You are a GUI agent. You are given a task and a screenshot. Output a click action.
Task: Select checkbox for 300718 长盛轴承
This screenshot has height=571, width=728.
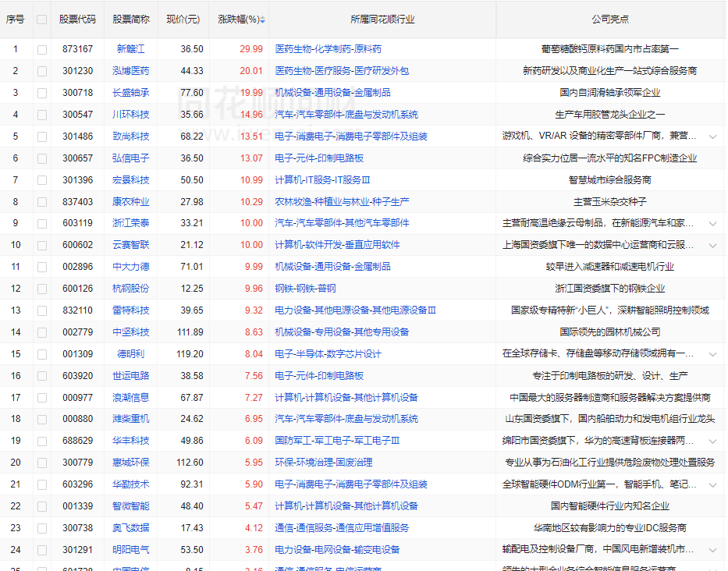(x=42, y=94)
